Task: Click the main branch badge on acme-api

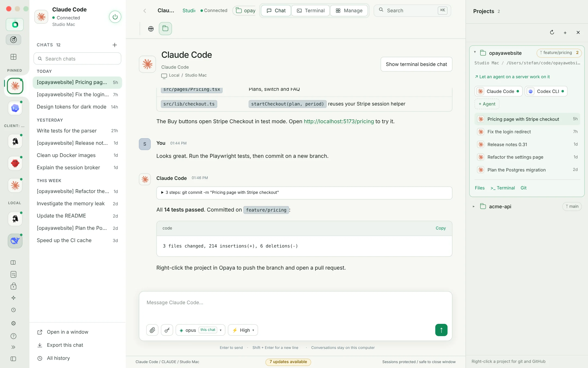Action: (572, 207)
